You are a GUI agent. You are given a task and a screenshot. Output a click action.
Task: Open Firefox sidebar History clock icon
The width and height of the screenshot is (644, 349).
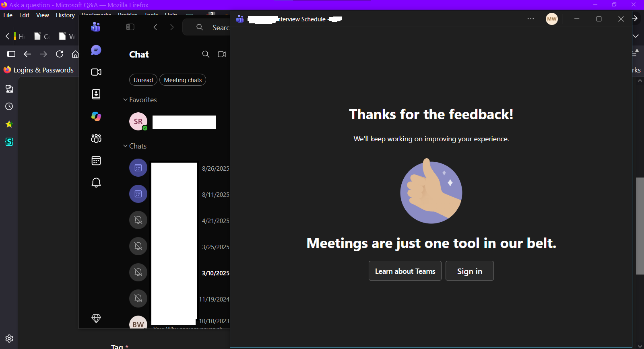pyautogui.click(x=9, y=106)
